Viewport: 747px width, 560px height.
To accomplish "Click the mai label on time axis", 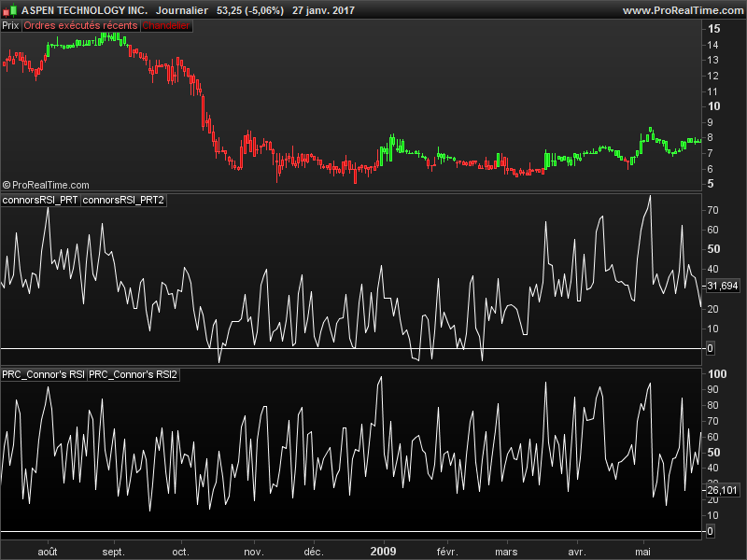I will tap(642, 552).
